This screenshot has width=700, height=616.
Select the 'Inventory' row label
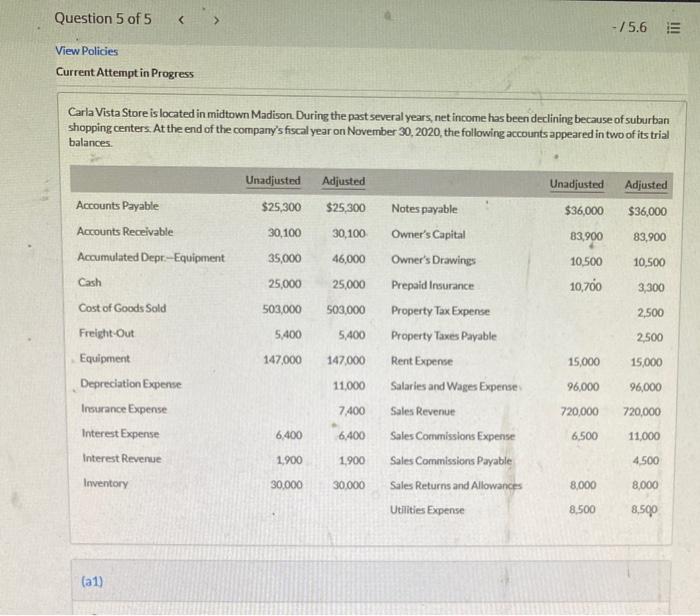point(105,483)
